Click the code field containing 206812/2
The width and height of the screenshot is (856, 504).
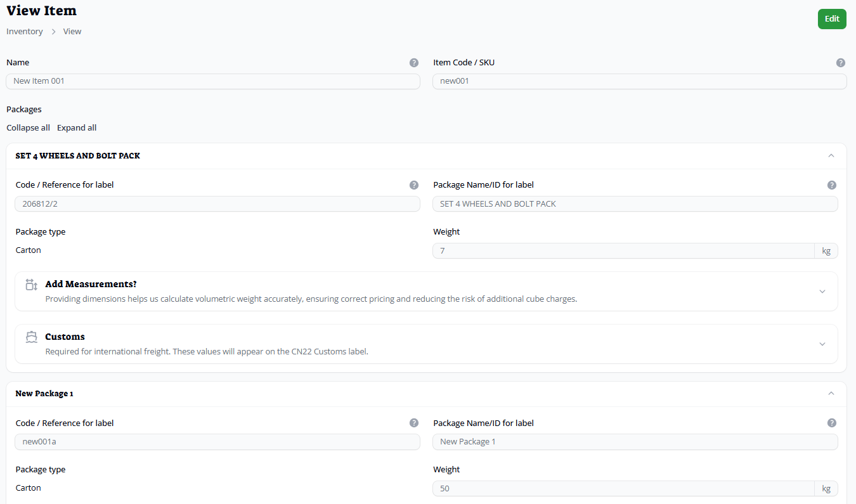(x=217, y=204)
